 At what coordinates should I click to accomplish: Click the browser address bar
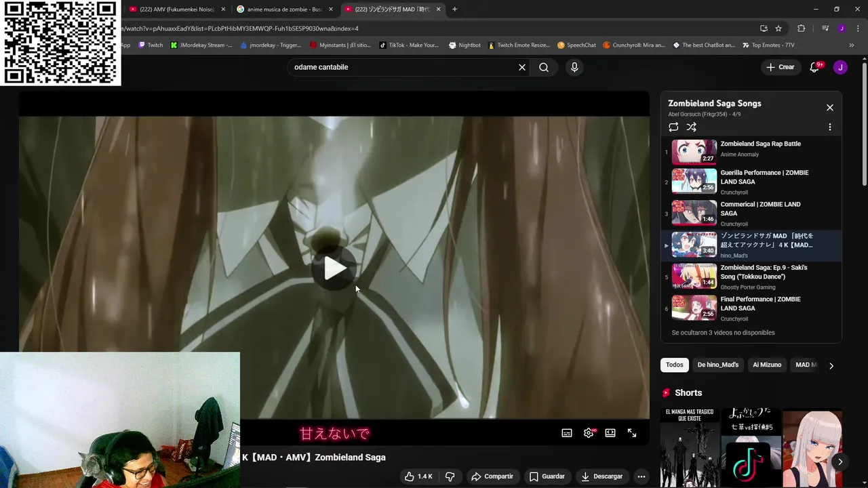(x=434, y=28)
